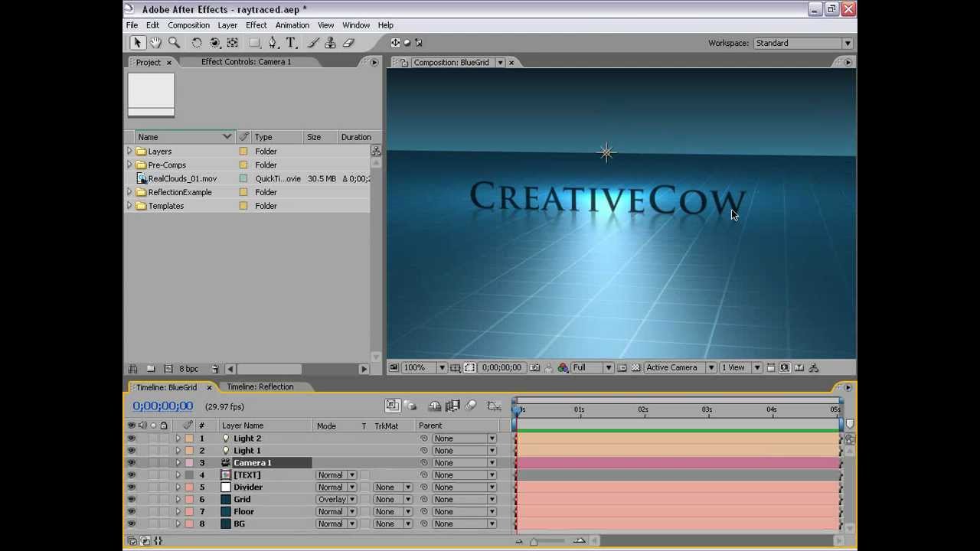Click the blue current time 0;00;00;00

(162, 406)
